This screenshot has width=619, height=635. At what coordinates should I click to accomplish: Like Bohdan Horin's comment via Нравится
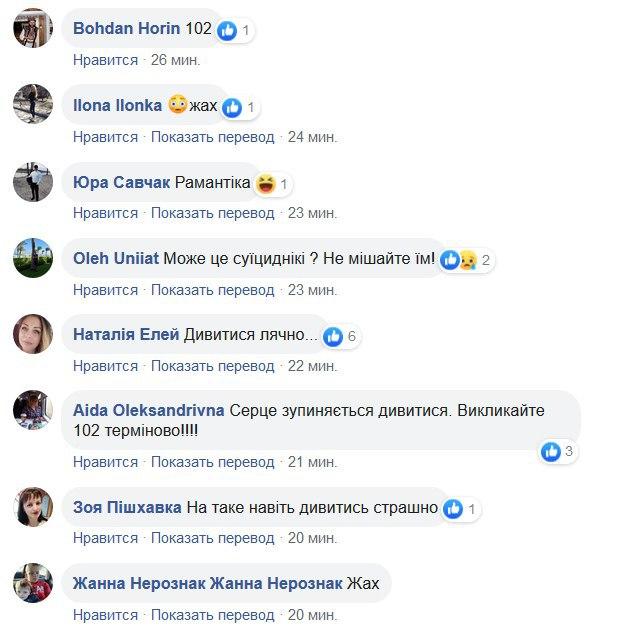105,60
